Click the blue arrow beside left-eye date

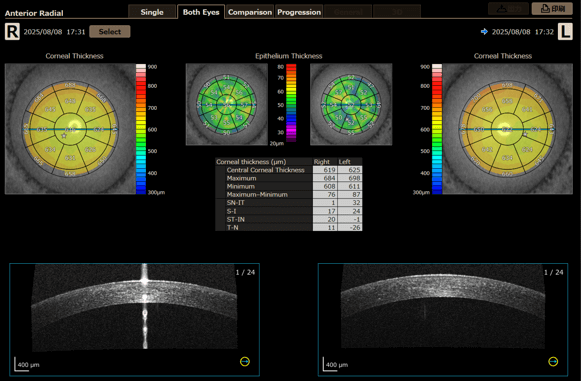484,32
